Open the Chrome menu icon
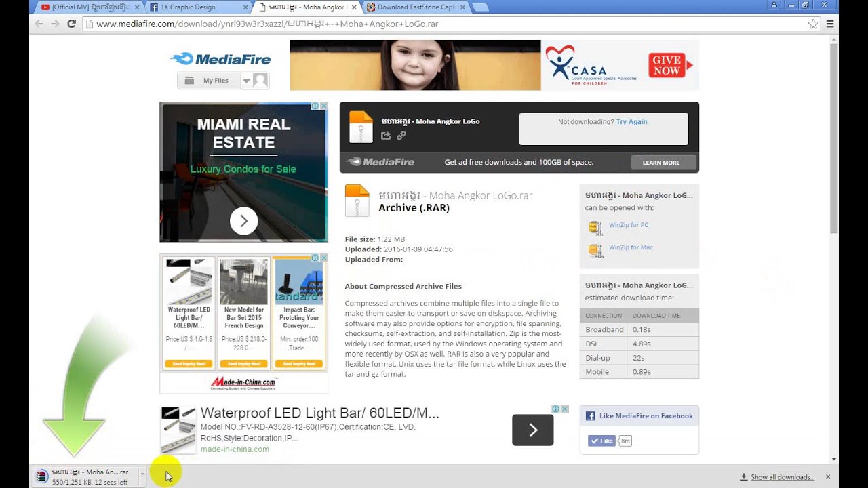 [830, 24]
